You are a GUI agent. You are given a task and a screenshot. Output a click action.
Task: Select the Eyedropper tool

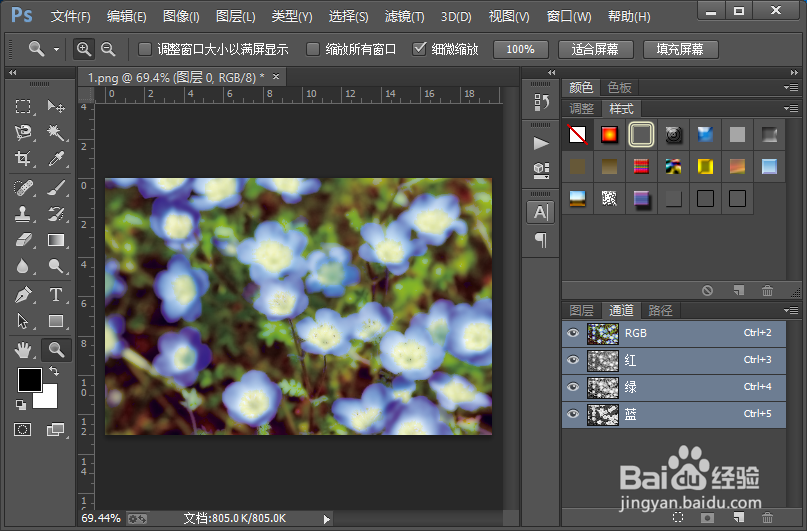(x=56, y=158)
